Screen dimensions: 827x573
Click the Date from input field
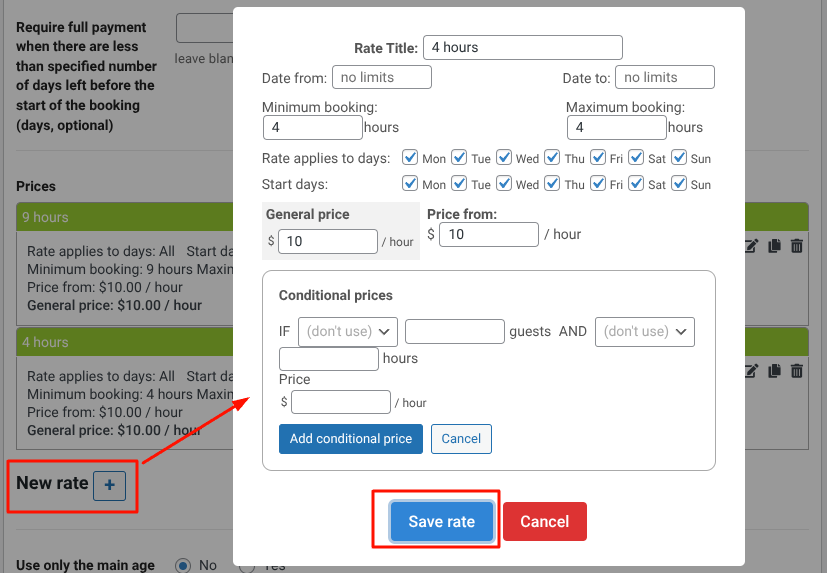click(381, 77)
